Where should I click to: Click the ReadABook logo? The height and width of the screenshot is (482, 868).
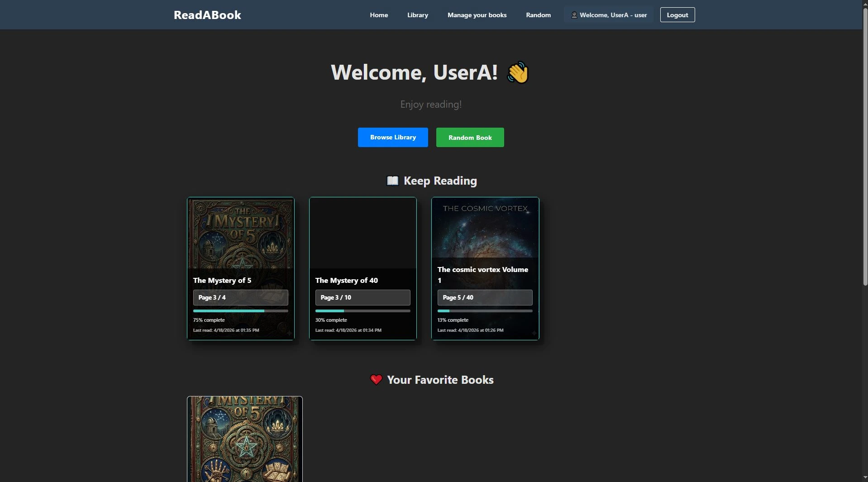coord(207,15)
